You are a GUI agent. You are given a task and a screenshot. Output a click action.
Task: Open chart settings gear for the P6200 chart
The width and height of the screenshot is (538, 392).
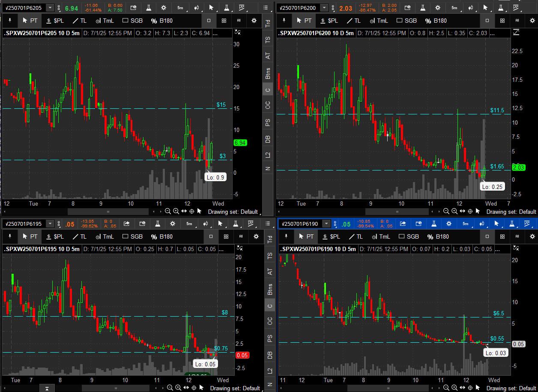coord(437,8)
